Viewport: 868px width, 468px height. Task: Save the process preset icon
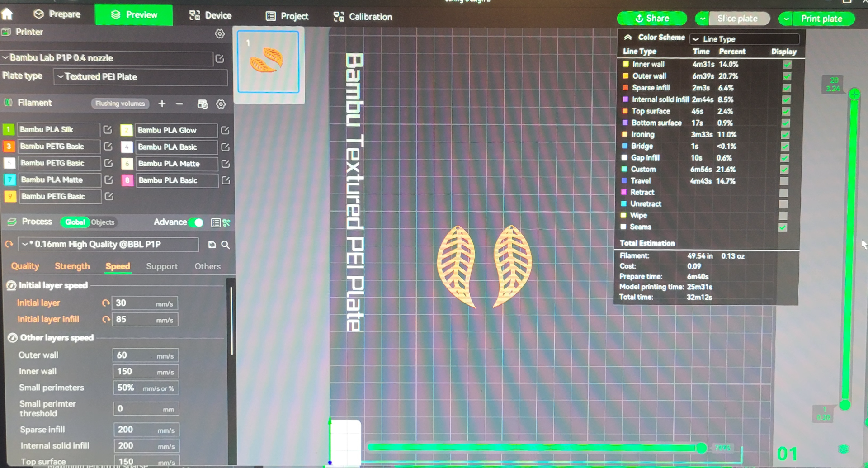point(212,245)
